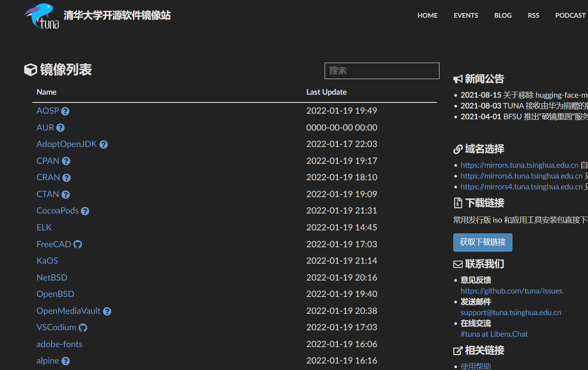Click the Name column header

(x=47, y=92)
